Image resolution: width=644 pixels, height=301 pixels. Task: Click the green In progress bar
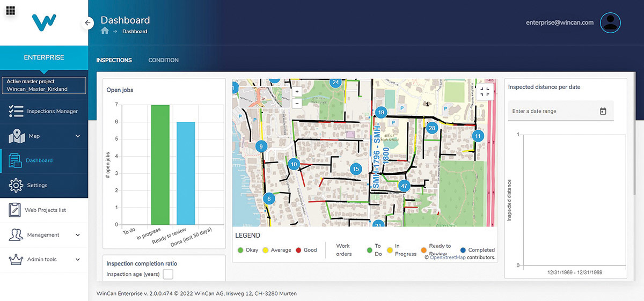(x=160, y=165)
